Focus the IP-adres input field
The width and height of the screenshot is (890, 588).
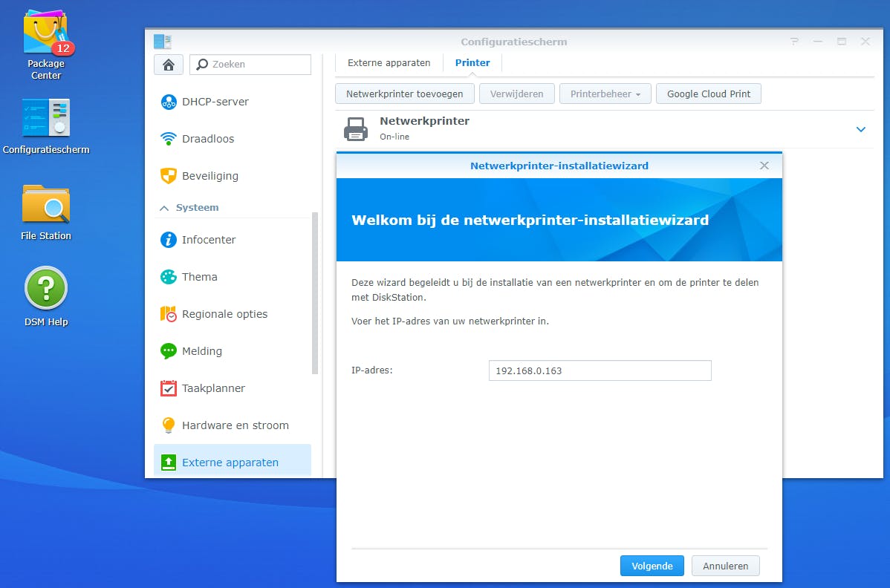[x=600, y=370]
